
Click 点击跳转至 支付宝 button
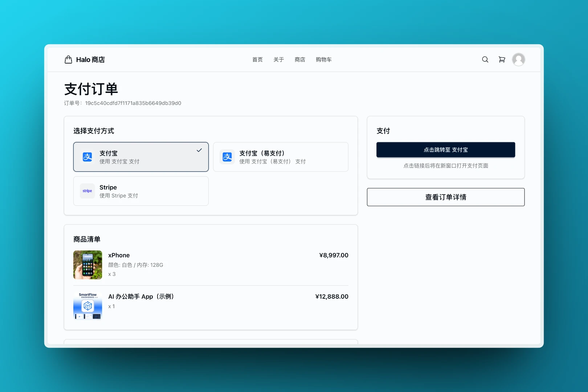(446, 150)
